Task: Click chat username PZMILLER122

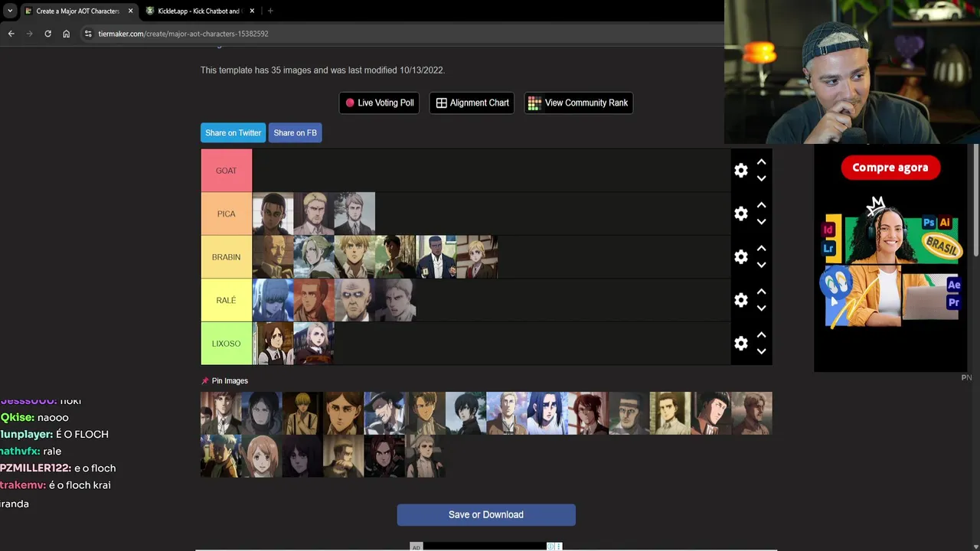Action: (x=35, y=468)
